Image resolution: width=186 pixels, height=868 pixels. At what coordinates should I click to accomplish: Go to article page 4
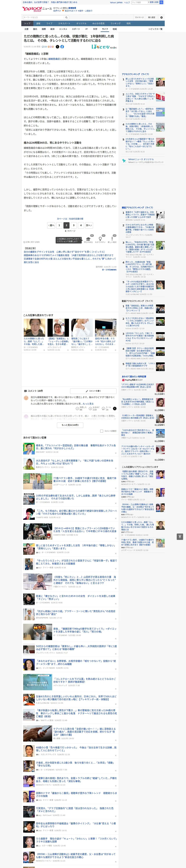point(81,225)
